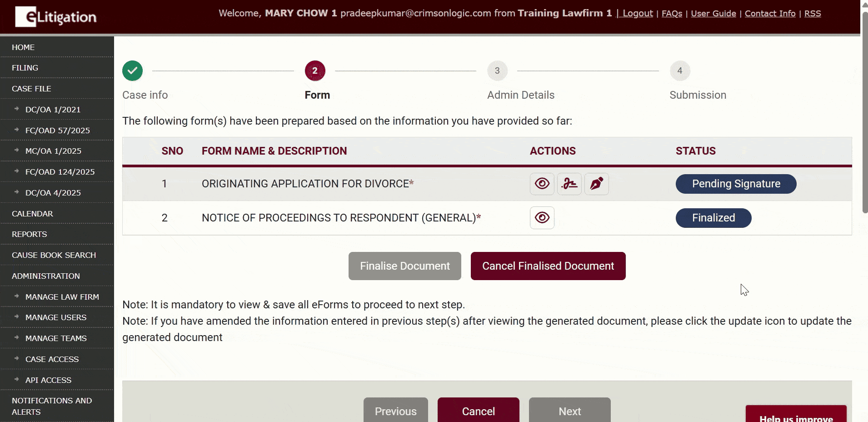View the Notice of Proceedings to Respondent form
868x422 pixels.
pos(542,218)
